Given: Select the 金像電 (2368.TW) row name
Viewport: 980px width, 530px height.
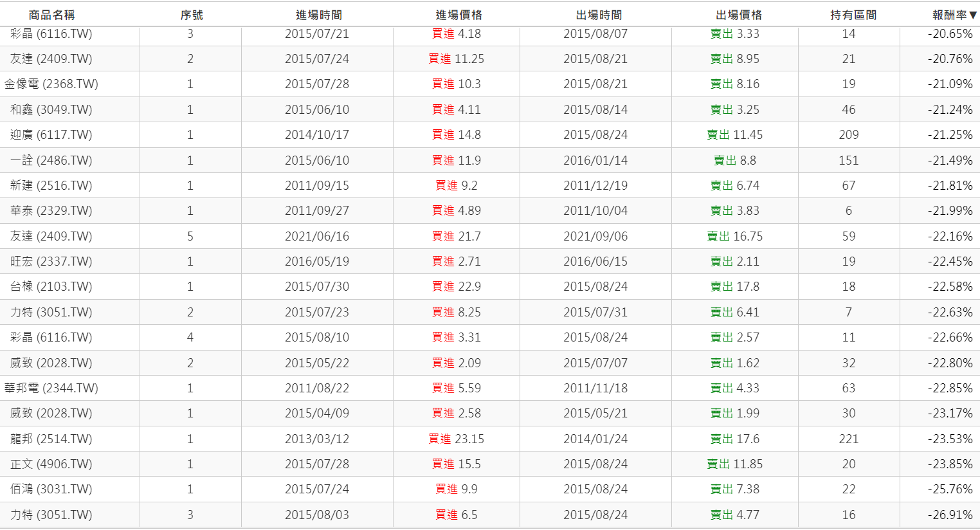Looking at the screenshot, I should [51, 84].
